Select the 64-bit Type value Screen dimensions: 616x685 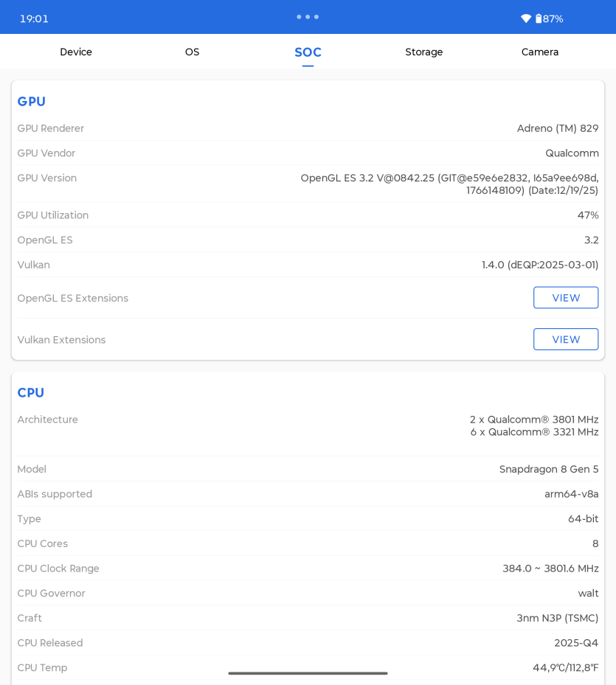point(584,519)
